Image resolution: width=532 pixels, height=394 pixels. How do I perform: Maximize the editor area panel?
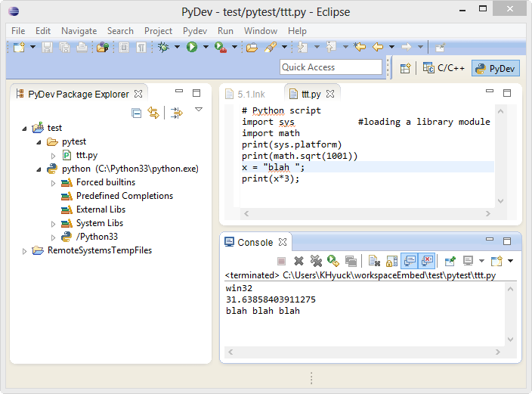[x=507, y=93]
